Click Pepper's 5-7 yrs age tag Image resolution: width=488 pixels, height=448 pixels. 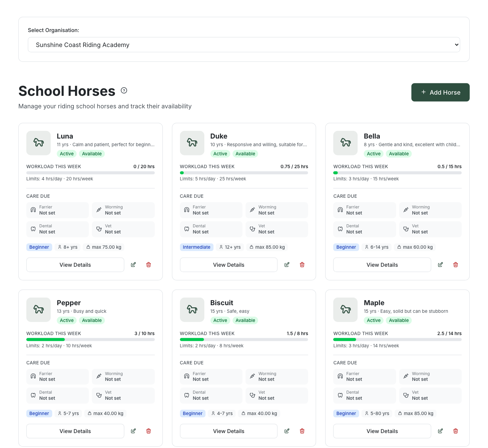pos(68,413)
